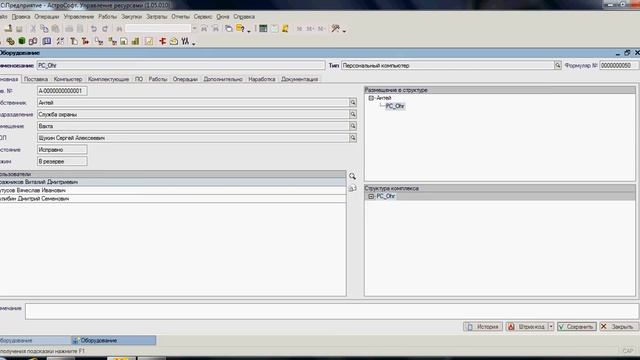Open the Справка menu

pos(244,17)
